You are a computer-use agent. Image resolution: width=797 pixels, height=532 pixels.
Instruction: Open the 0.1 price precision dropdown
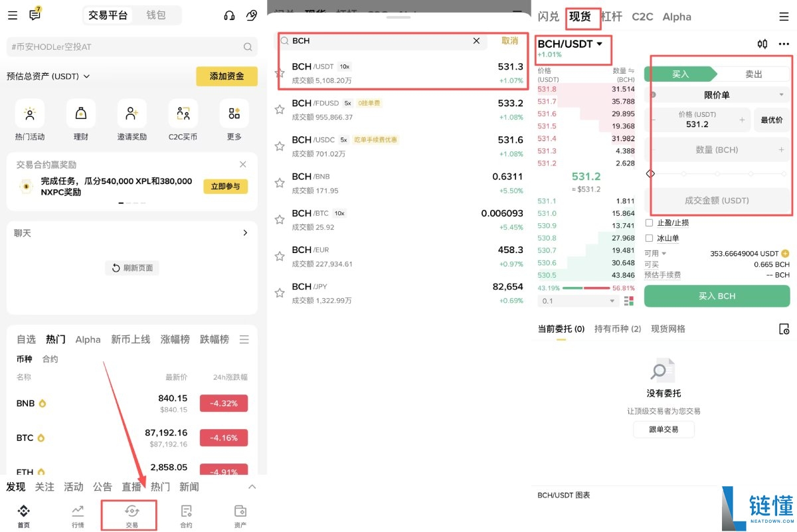pyautogui.click(x=576, y=300)
